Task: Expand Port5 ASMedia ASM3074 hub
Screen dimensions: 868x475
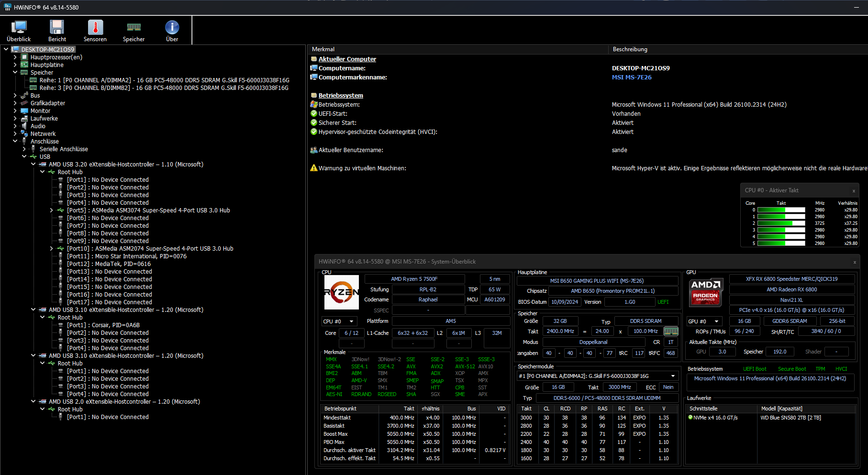Action: click(x=51, y=210)
